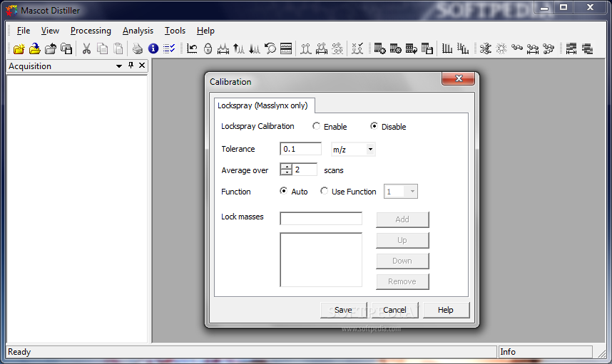
Task: Click the table with X circle icon
Action: (x=395, y=48)
